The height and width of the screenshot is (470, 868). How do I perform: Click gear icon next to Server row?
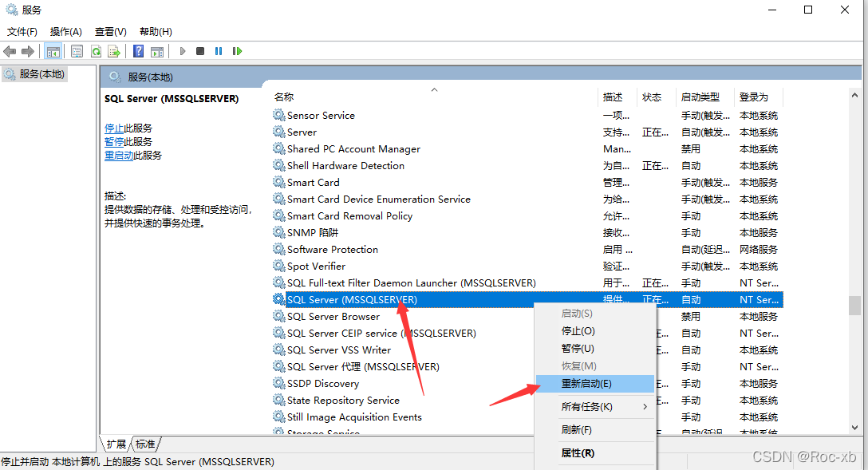[x=278, y=132]
